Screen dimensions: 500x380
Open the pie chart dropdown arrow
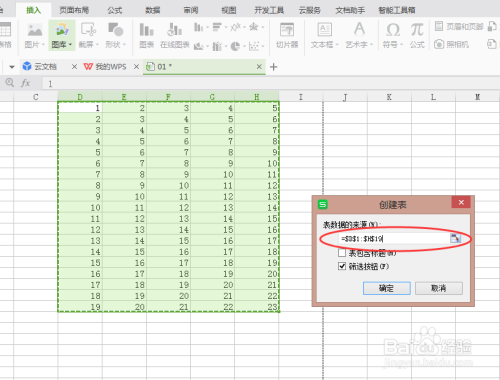click(244, 46)
